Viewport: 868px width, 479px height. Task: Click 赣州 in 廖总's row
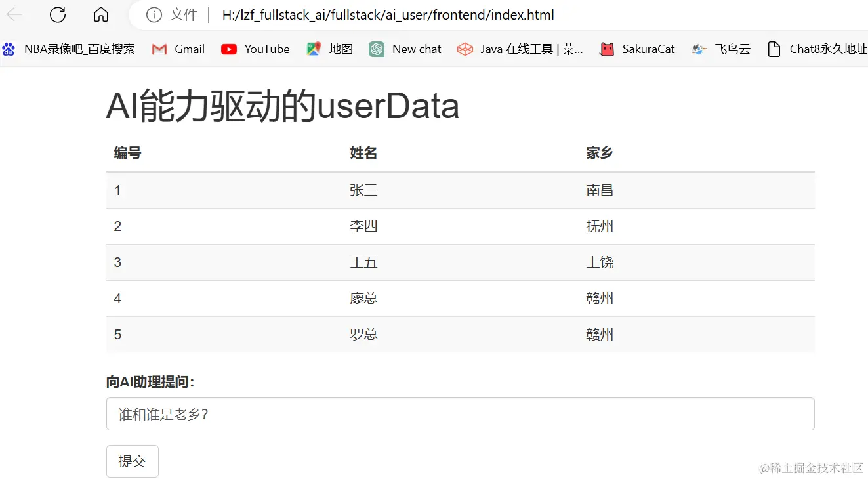(600, 299)
